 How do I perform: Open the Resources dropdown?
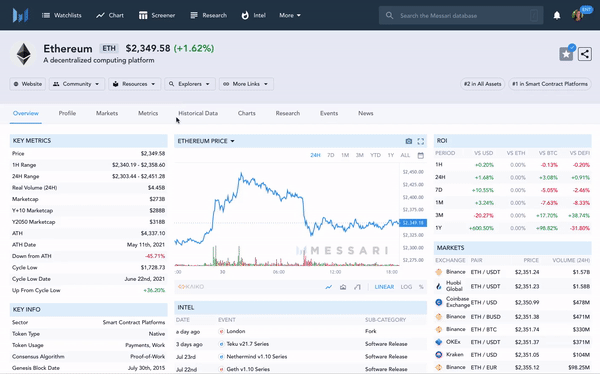[x=134, y=84]
